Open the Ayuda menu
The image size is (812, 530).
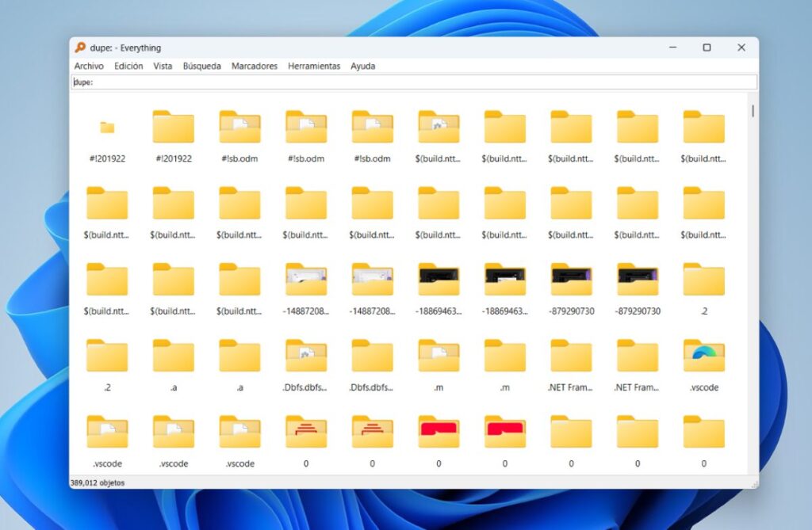(x=362, y=66)
